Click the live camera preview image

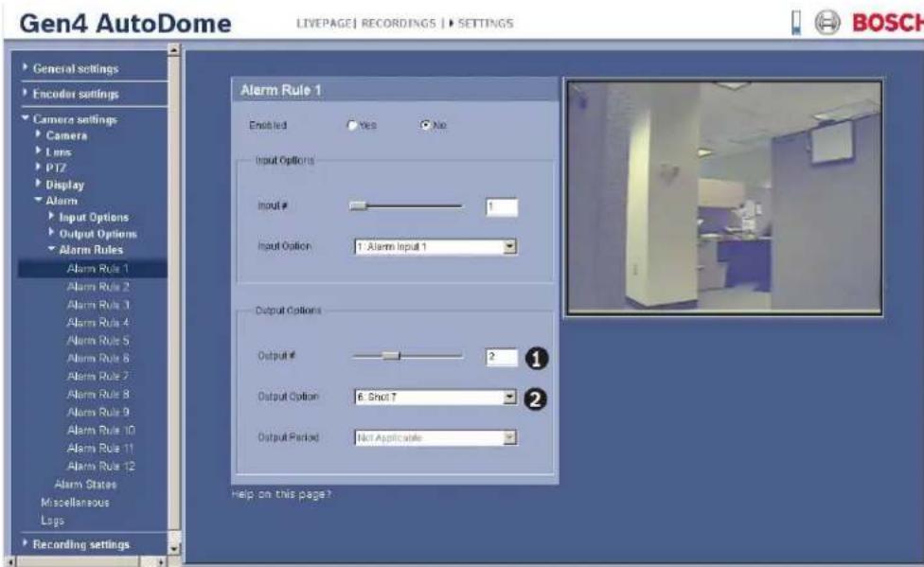coord(724,198)
